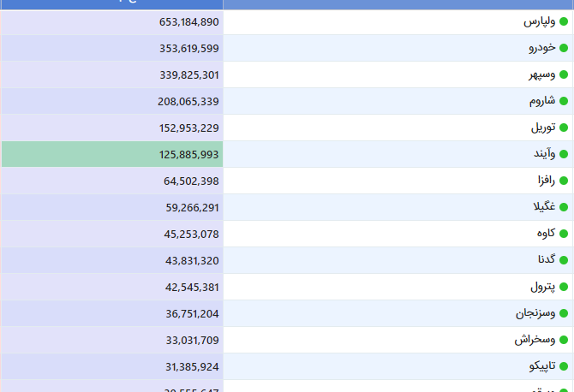Click the value 339,825,301
The width and height of the screenshot is (574, 392).
[x=188, y=75]
